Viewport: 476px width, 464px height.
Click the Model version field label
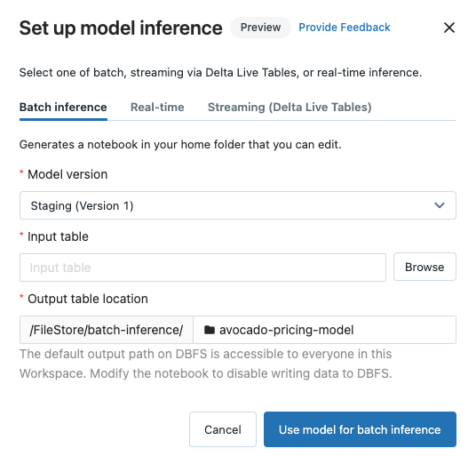click(67, 174)
